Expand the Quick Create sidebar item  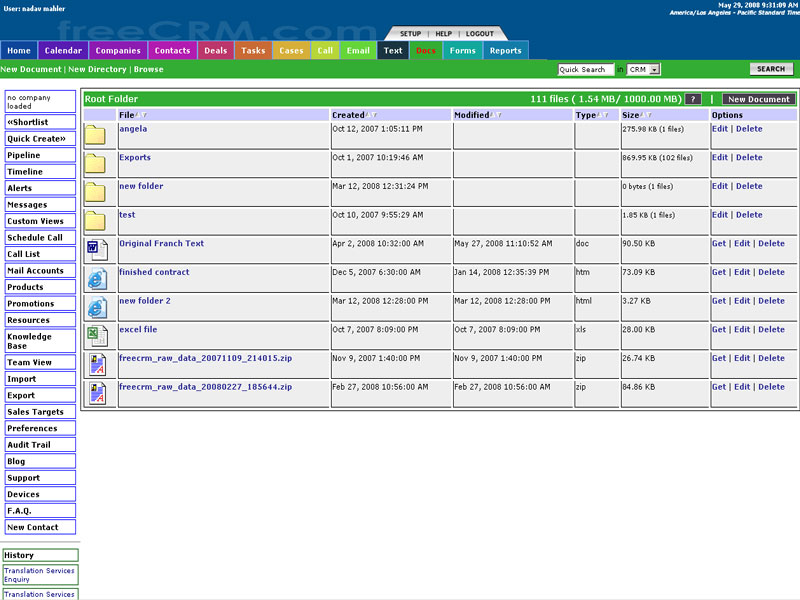tap(40, 139)
